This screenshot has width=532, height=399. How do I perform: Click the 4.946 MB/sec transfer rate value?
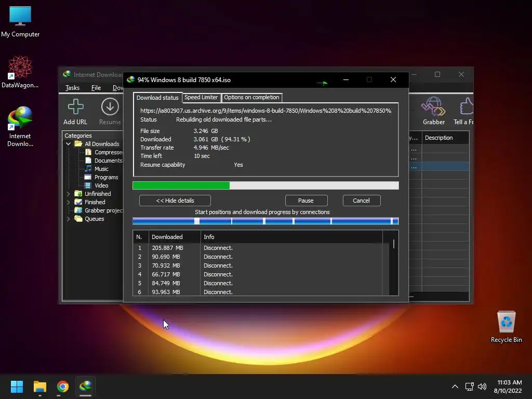pyautogui.click(x=211, y=148)
